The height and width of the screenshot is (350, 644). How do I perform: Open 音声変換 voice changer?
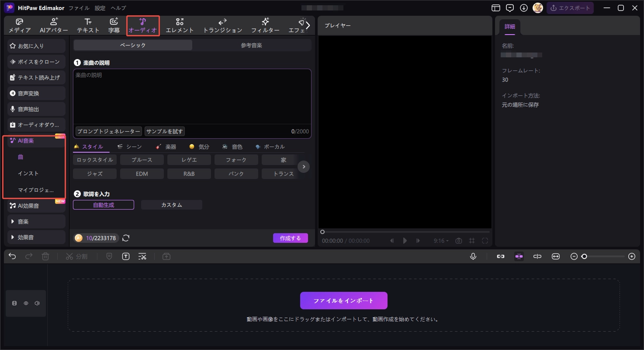click(36, 93)
